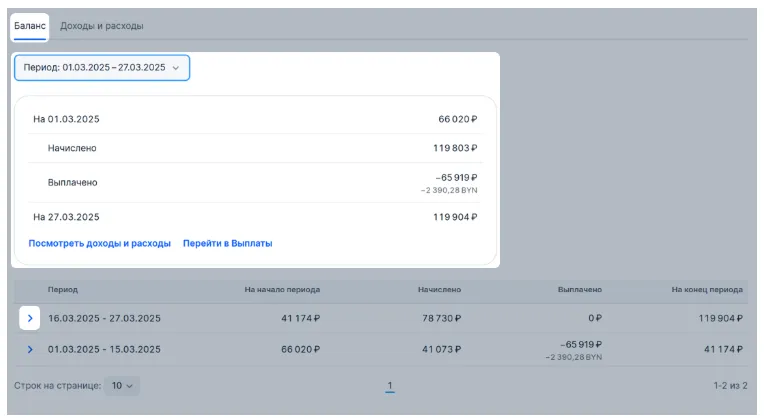Image resolution: width=764 pixels, height=418 pixels.
Task: Go to page 1 in pagination
Action: 389,385
